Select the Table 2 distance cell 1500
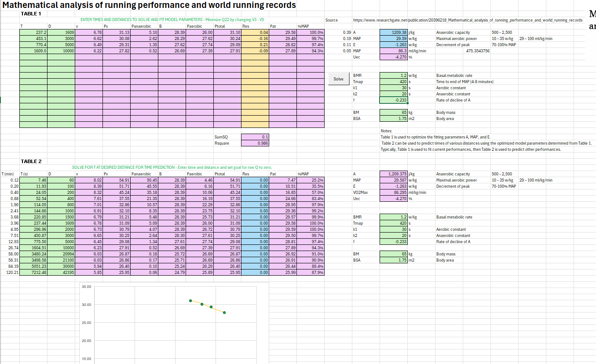Viewport: 596px width, 364px height. pos(61,217)
